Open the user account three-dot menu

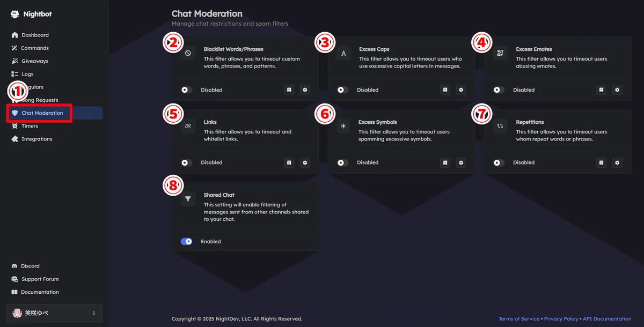94,313
